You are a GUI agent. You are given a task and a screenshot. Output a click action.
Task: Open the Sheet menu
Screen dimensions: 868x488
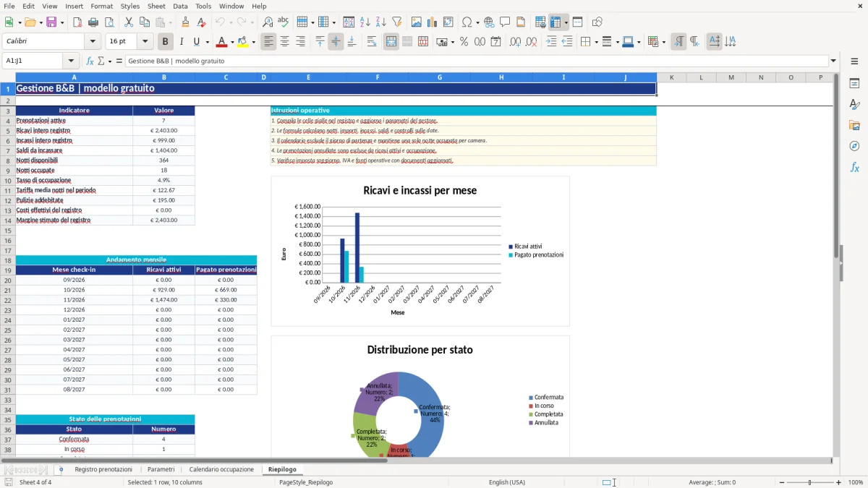point(156,6)
